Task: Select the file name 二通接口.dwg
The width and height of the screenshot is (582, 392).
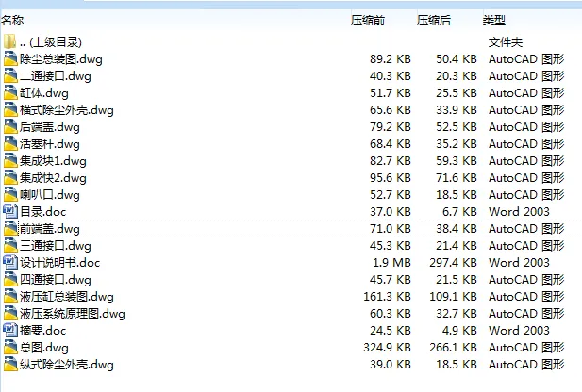Action: click(x=56, y=76)
